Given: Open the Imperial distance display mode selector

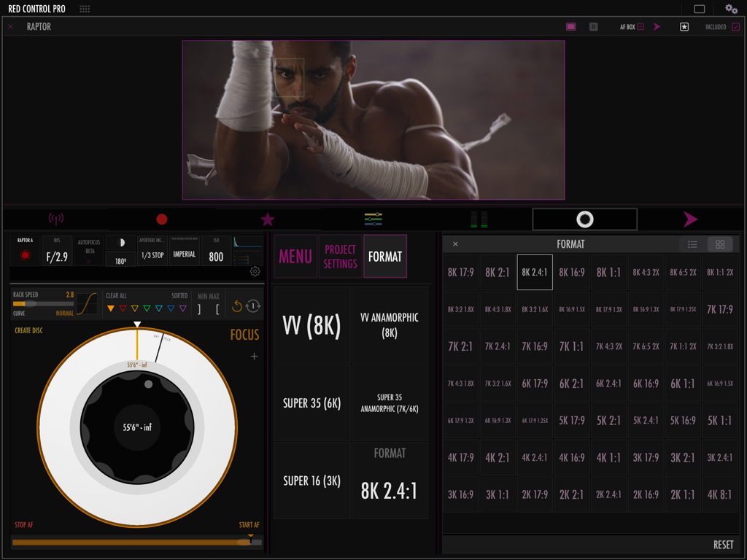Looking at the screenshot, I should 184,252.
